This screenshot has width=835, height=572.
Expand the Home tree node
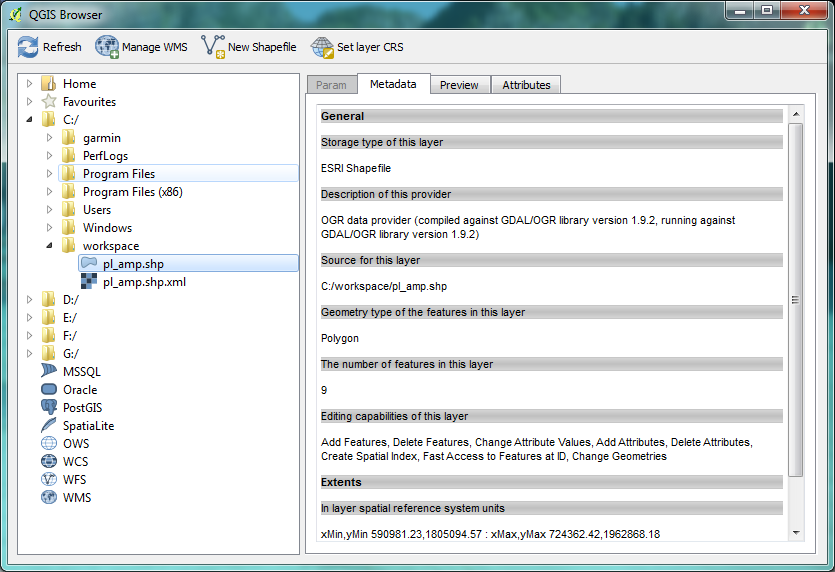point(29,84)
